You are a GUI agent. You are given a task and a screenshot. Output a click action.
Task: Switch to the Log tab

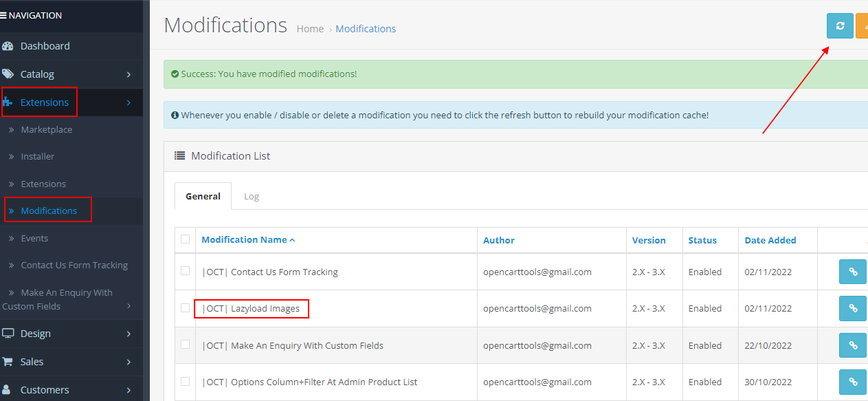click(x=252, y=196)
